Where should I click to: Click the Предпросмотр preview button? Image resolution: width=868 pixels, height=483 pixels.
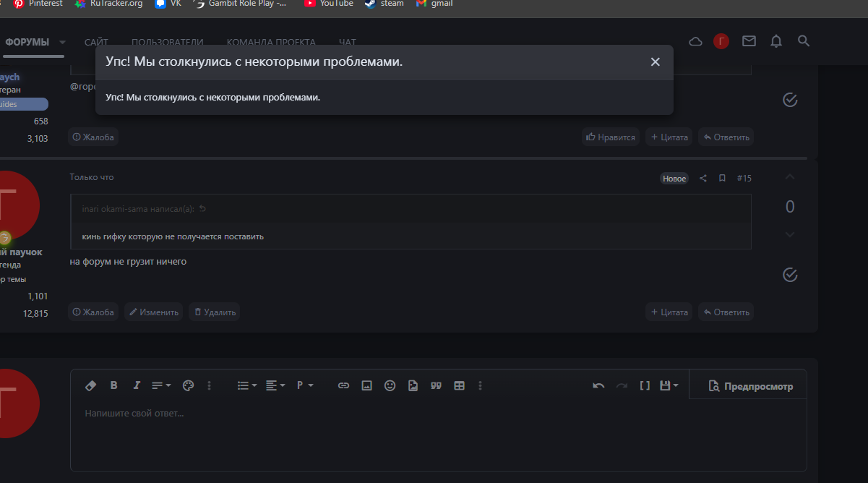(x=750, y=386)
